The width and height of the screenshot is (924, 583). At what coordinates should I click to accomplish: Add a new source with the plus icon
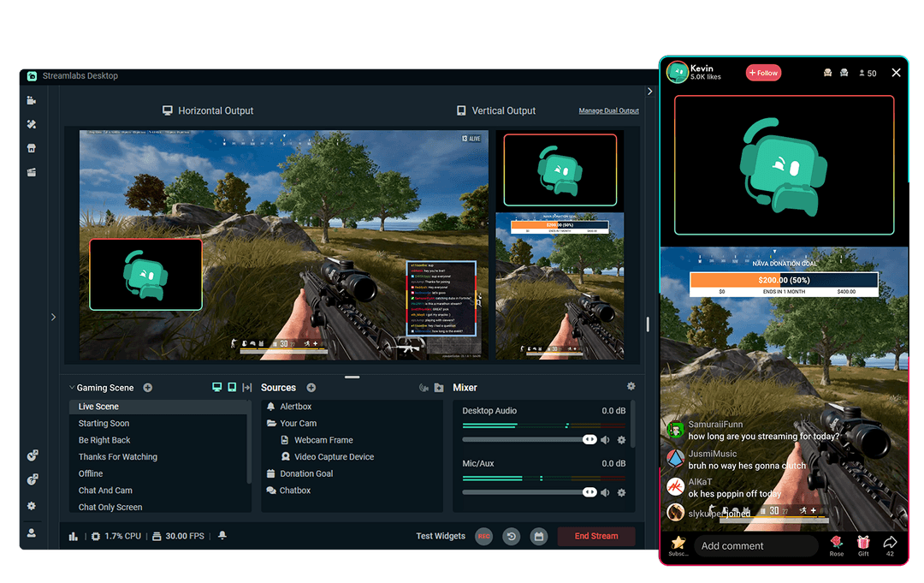coord(311,388)
